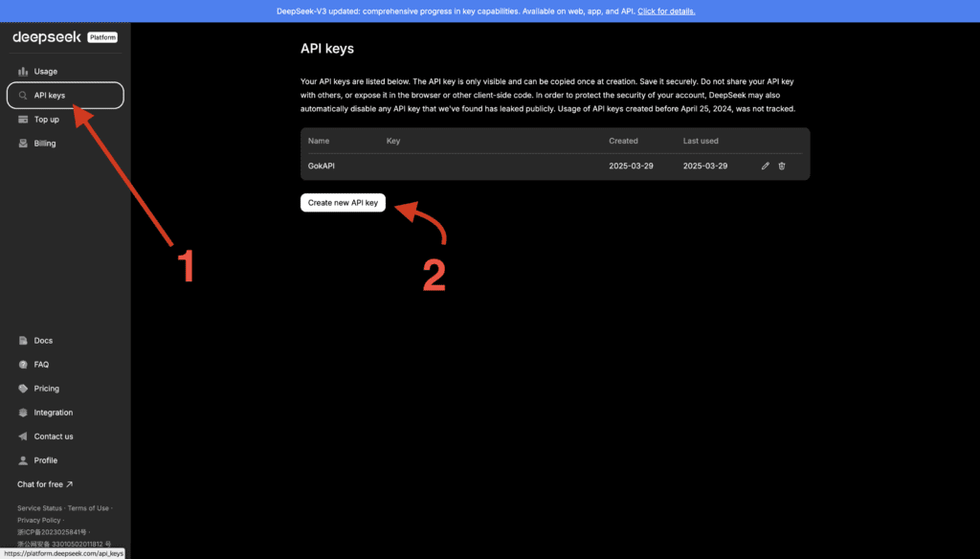
Task: Open the Privacy Policy link
Action: click(x=38, y=520)
